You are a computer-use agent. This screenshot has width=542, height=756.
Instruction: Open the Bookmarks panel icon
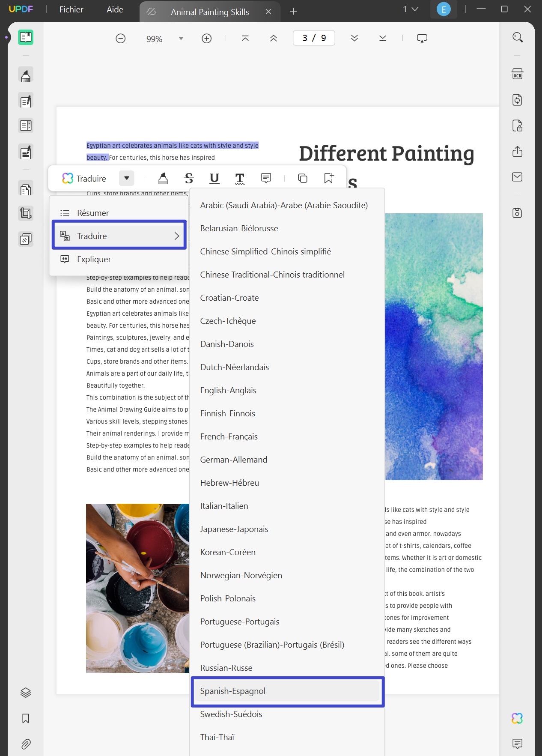point(26,718)
